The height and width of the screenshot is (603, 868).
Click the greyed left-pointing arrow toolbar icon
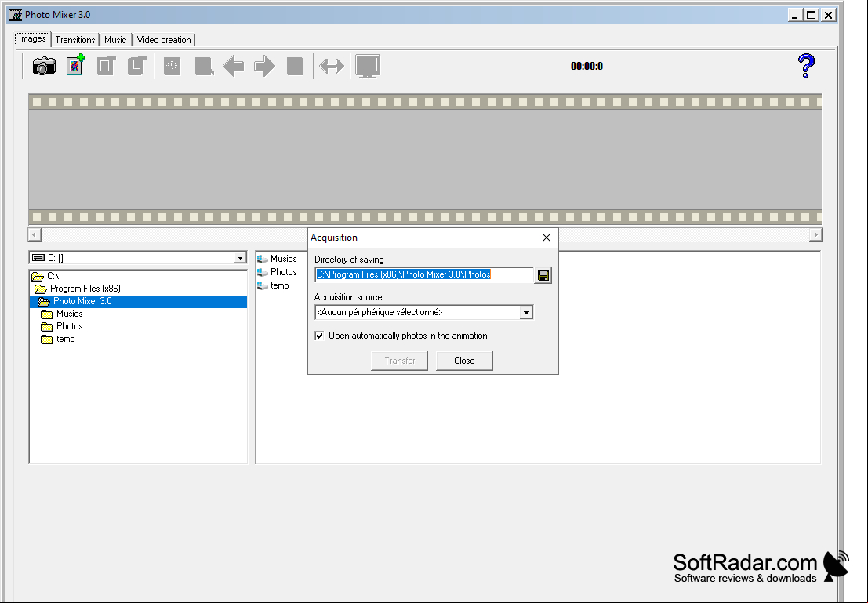pos(234,66)
